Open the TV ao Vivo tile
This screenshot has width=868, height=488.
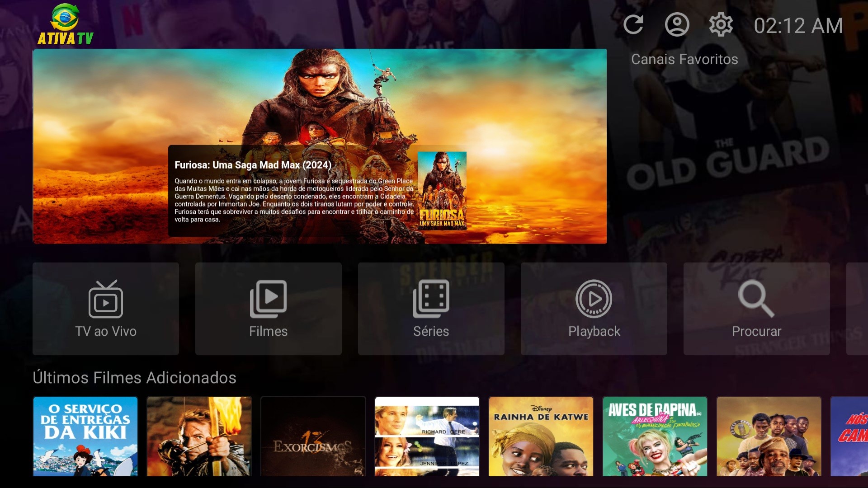pyautogui.click(x=106, y=309)
